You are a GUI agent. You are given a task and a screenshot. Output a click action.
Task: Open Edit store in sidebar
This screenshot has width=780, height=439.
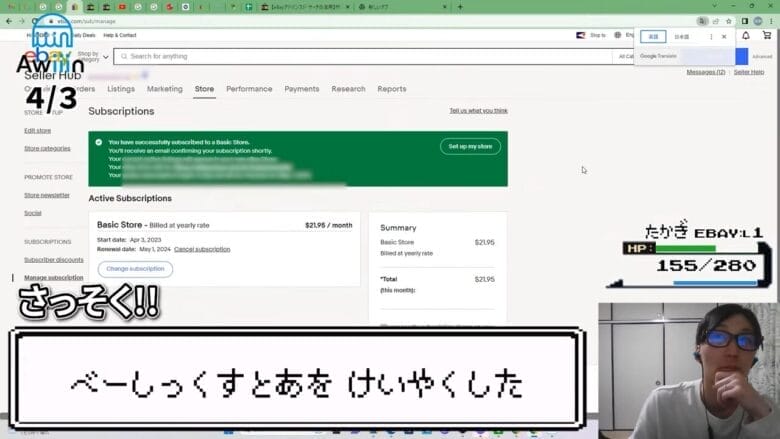[37, 131]
